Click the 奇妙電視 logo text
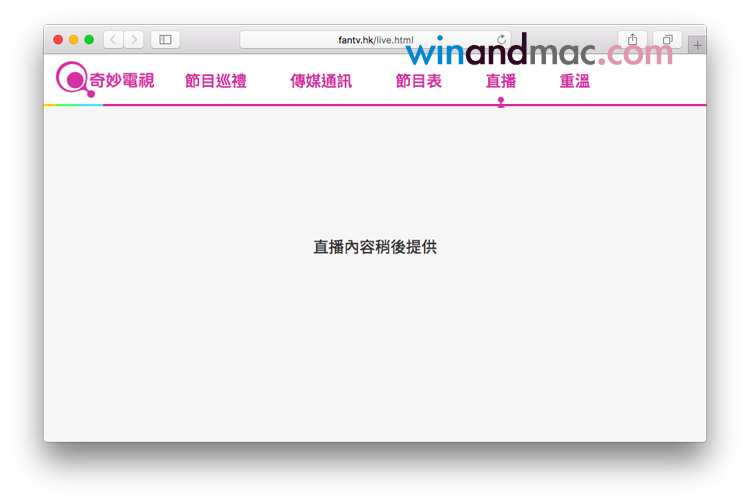This screenshot has width=750, height=504. pos(122,81)
